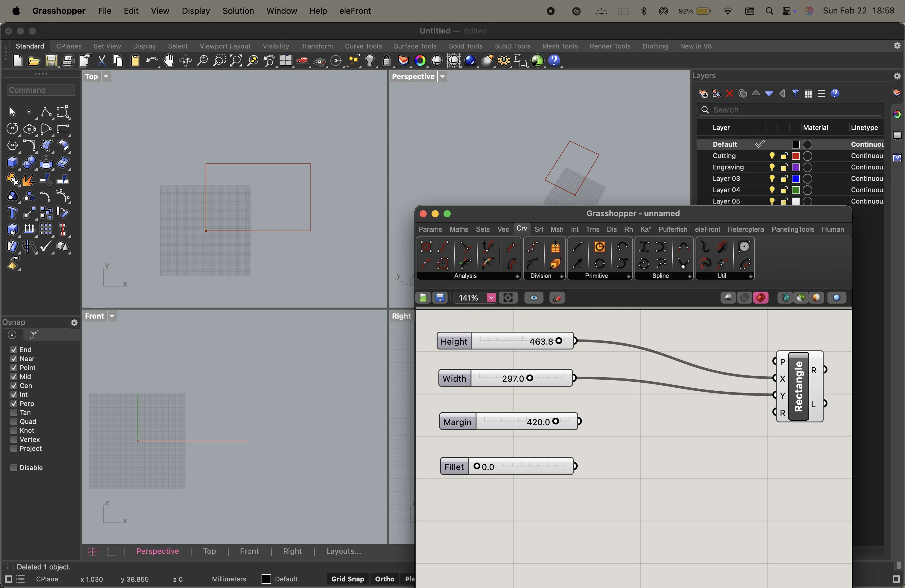905x588 pixels.
Task: Click the Save file icon in Rhino toolbar
Action: pyautogui.click(x=51, y=61)
